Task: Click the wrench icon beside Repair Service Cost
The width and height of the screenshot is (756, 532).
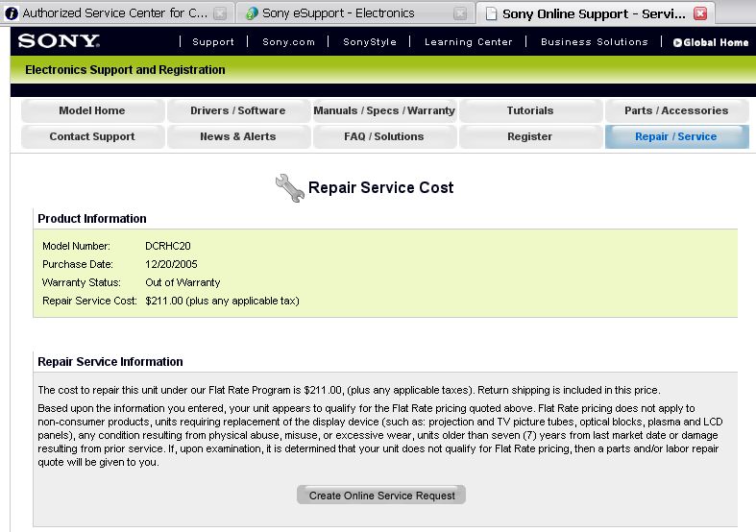Action: (290, 187)
